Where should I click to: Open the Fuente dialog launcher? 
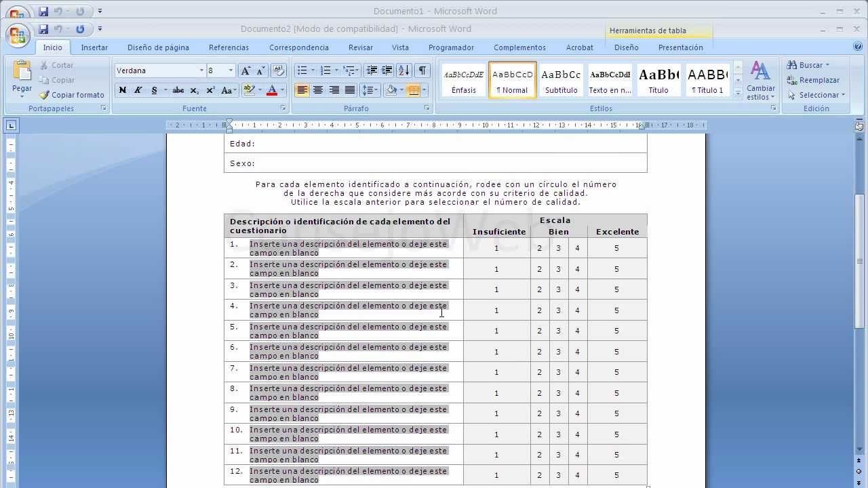[x=285, y=108]
